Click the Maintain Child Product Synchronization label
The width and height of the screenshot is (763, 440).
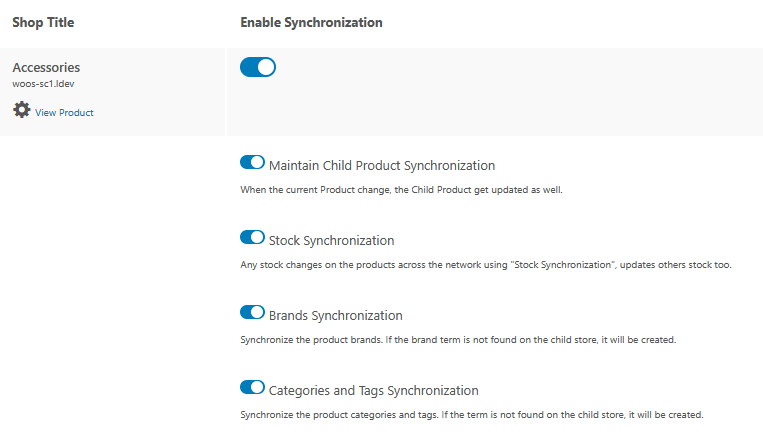coord(382,165)
